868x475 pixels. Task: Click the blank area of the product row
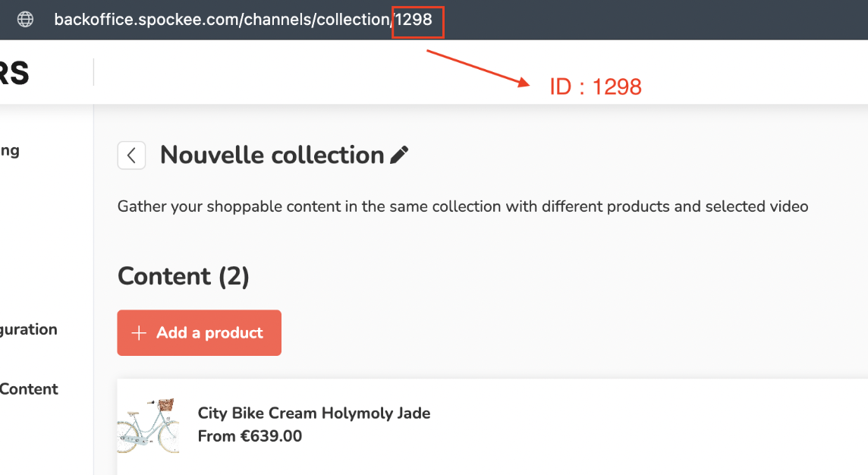tap(645, 425)
